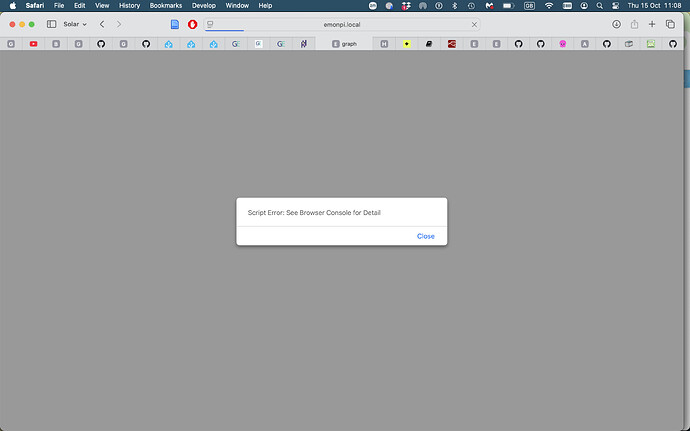Open the user account menu bar icon
The width and height of the screenshot is (690, 431).
pos(584,6)
